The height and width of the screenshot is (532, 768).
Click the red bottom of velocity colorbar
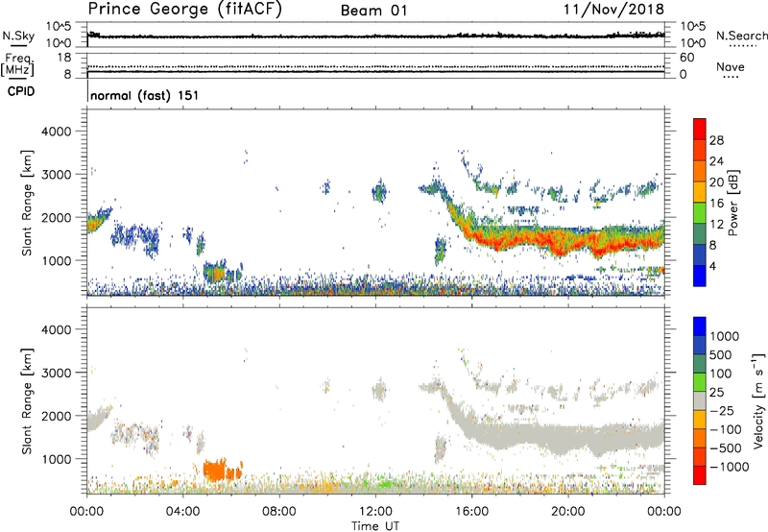click(700, 475)
